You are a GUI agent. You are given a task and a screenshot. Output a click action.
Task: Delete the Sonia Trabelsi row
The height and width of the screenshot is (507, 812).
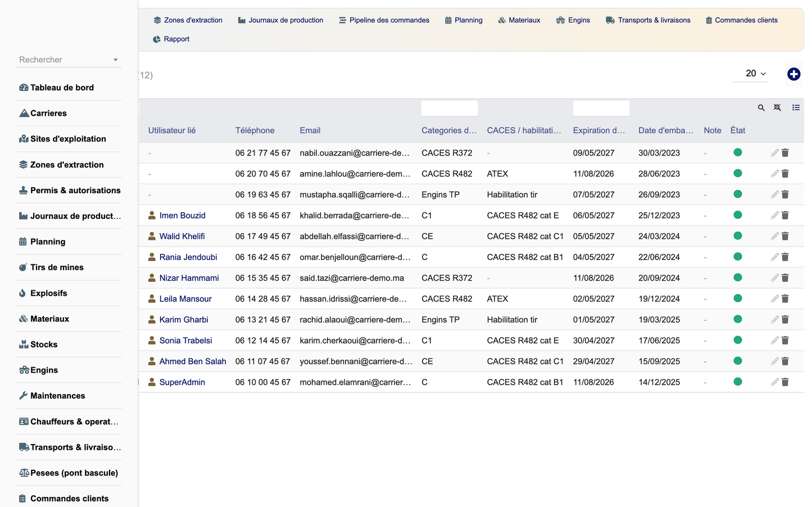coord(785,340)
